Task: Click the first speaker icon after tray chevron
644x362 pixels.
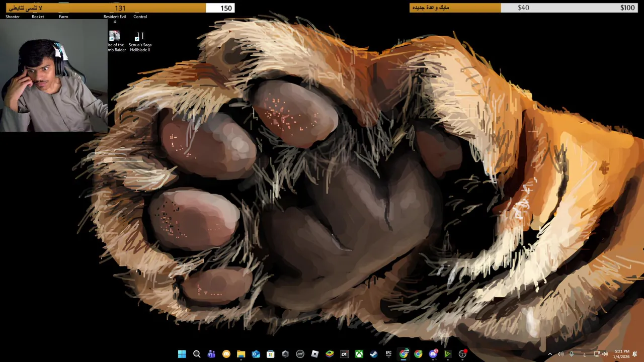Action: (560, 354)
